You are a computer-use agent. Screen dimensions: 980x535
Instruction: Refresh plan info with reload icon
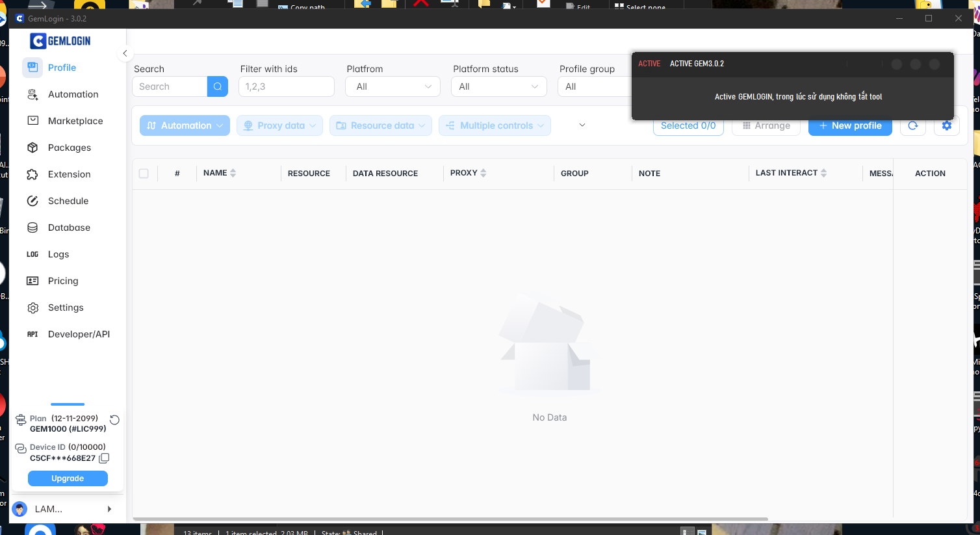[x=114, y=420]
